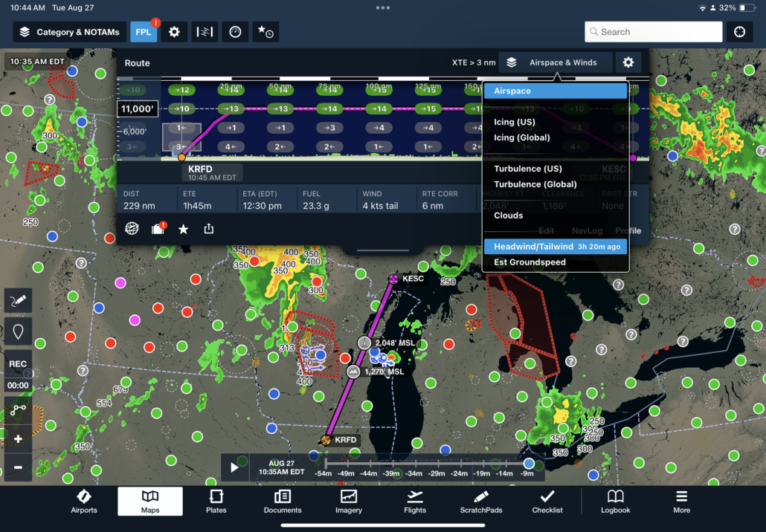Enable the Icing (US) profile overlay
The height and width of the screenshot is (532, 766).
[x=513, y=121]
